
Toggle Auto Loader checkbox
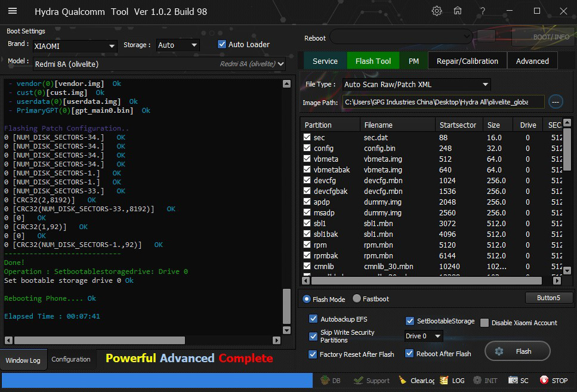point(222,44)
